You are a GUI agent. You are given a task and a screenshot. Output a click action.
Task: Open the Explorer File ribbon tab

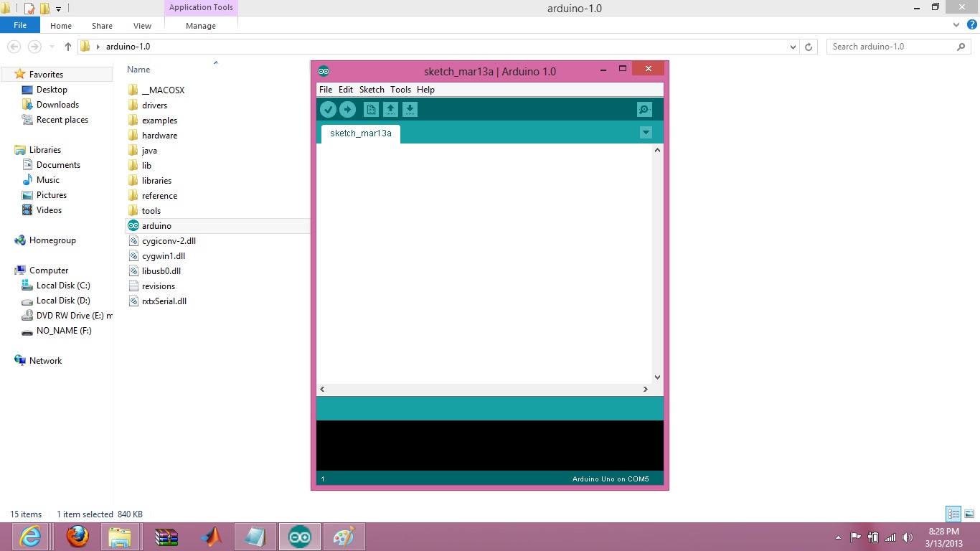tap(20, 25)
